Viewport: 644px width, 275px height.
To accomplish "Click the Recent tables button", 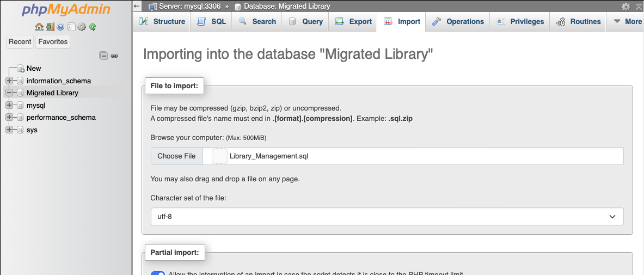I will 20,41.
